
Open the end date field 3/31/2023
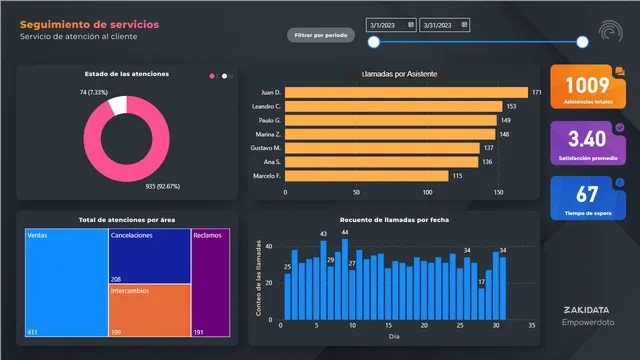point(444,25)
